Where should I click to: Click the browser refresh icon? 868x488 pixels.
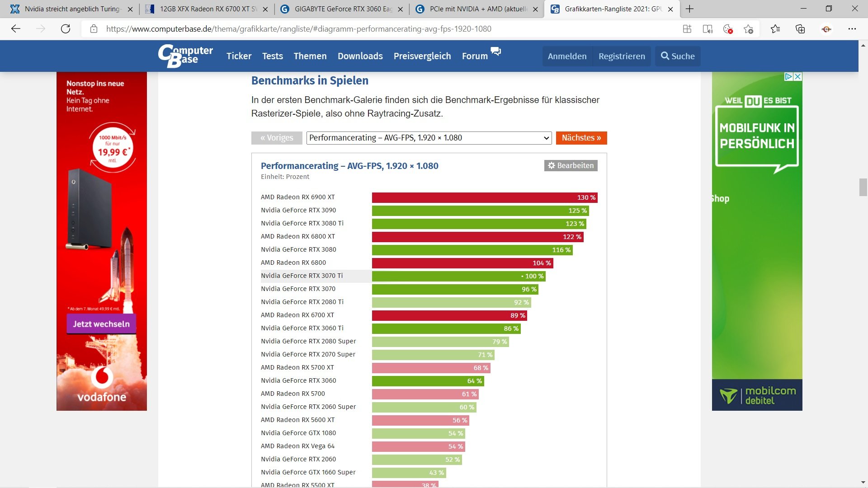[66, 29]
